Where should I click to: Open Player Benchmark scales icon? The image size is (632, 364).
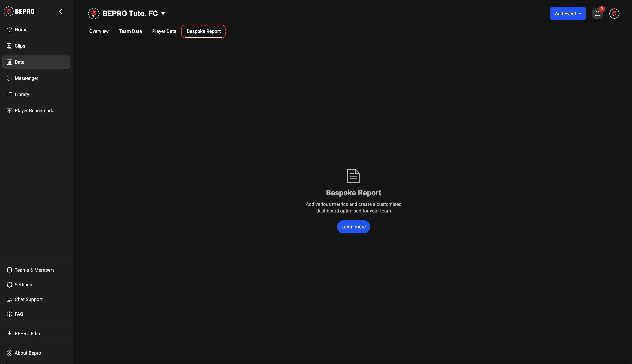point(10,111)
